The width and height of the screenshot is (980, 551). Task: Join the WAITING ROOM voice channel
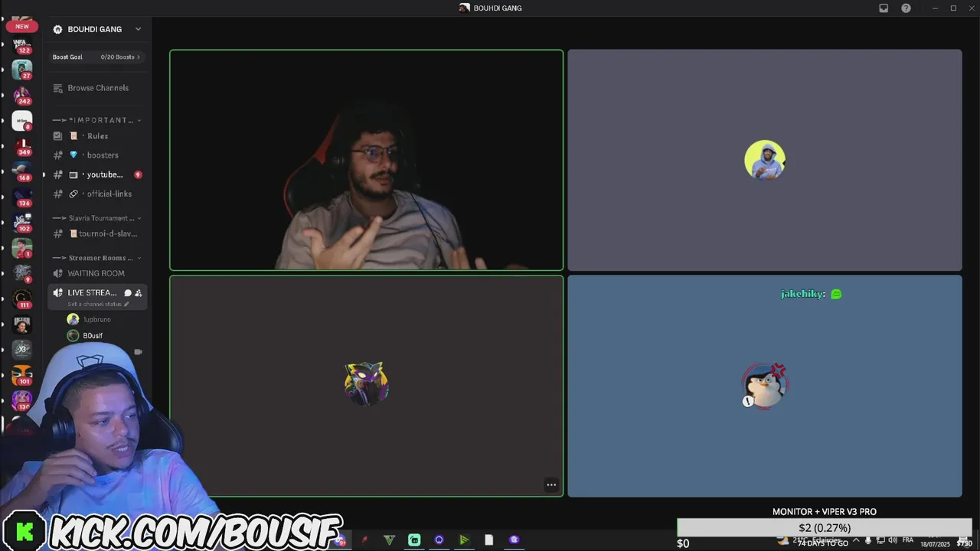[x=96, y=273]
